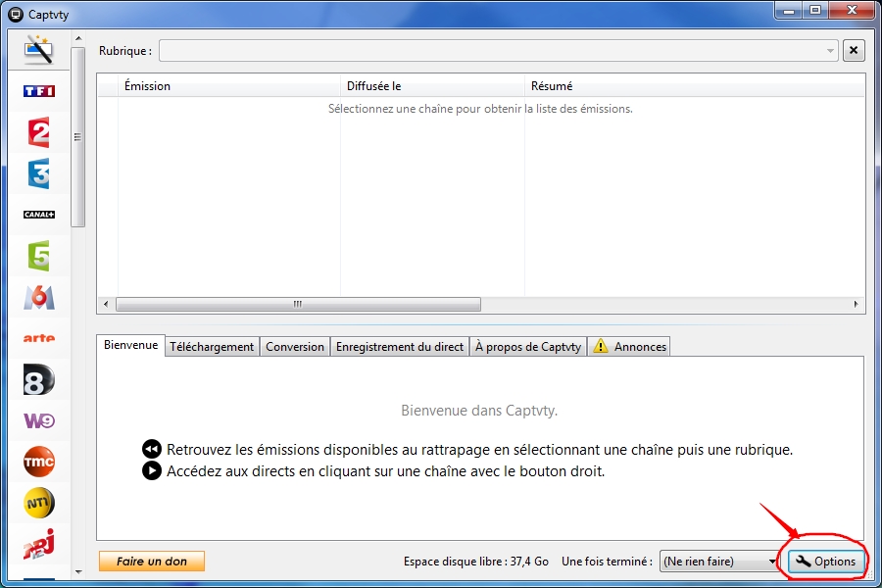Image resolution: width=882 pixels, height=588 pixels.
Task: Maximize the Captvty window
Action: click(815, 11)
